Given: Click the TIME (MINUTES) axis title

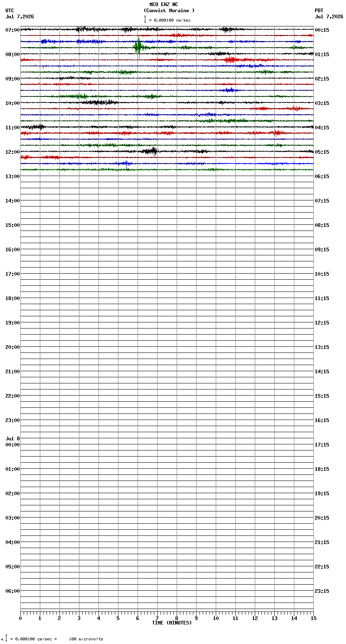Looking at the screenshot, I should 172,623.
